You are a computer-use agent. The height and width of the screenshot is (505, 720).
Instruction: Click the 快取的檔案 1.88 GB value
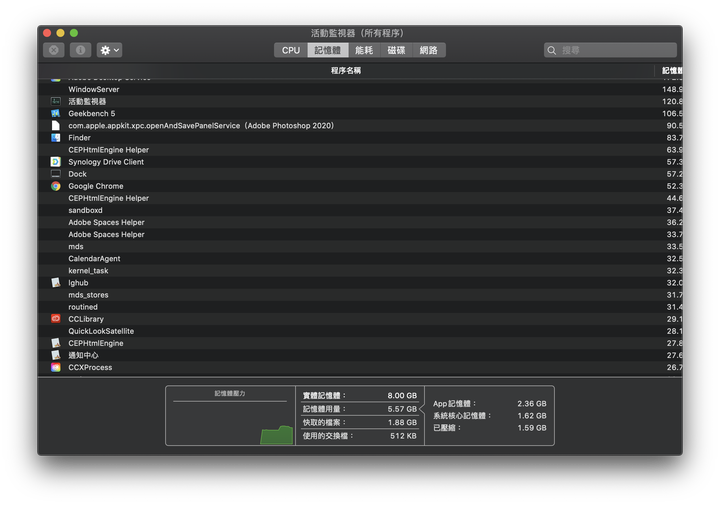pos(402,422)
